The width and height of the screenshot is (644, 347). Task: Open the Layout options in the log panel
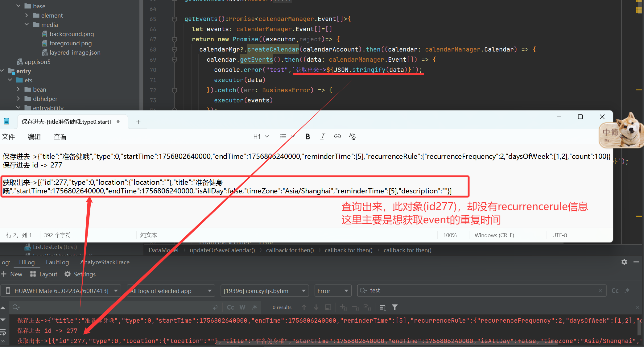(x=44, y=274)
